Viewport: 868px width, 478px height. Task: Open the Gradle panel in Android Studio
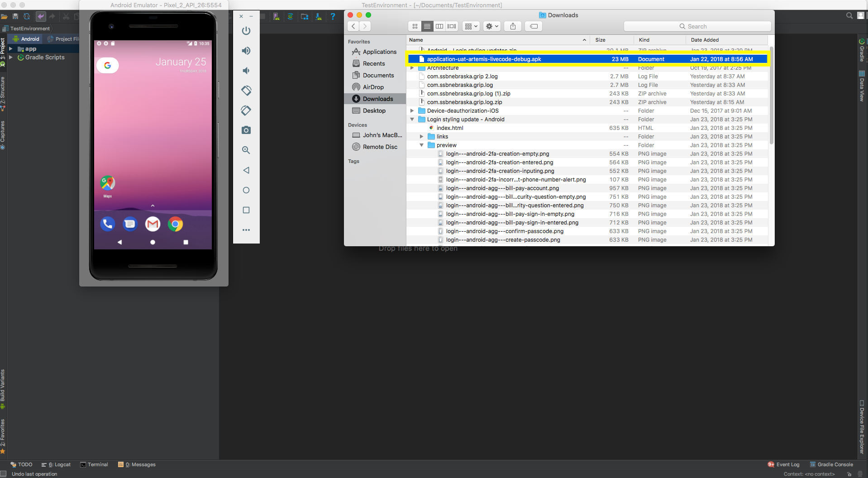[x=861, y=51]
